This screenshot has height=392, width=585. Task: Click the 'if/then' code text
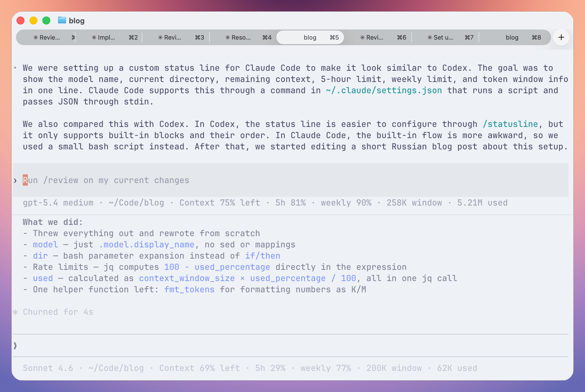[x=263, y=256]
